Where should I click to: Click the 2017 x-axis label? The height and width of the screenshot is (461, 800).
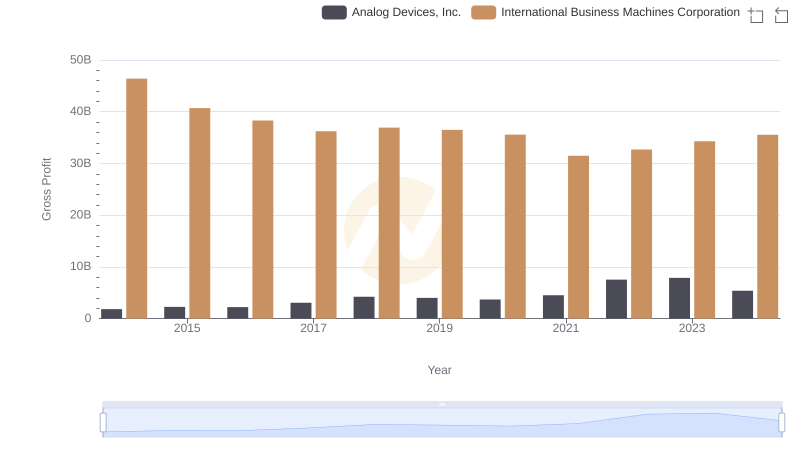coord(313,328)
